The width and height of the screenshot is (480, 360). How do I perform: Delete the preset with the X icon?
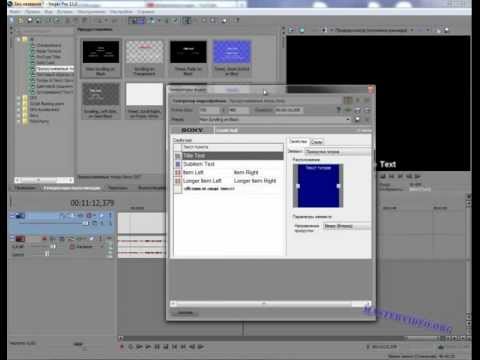(x=366, y=119)
